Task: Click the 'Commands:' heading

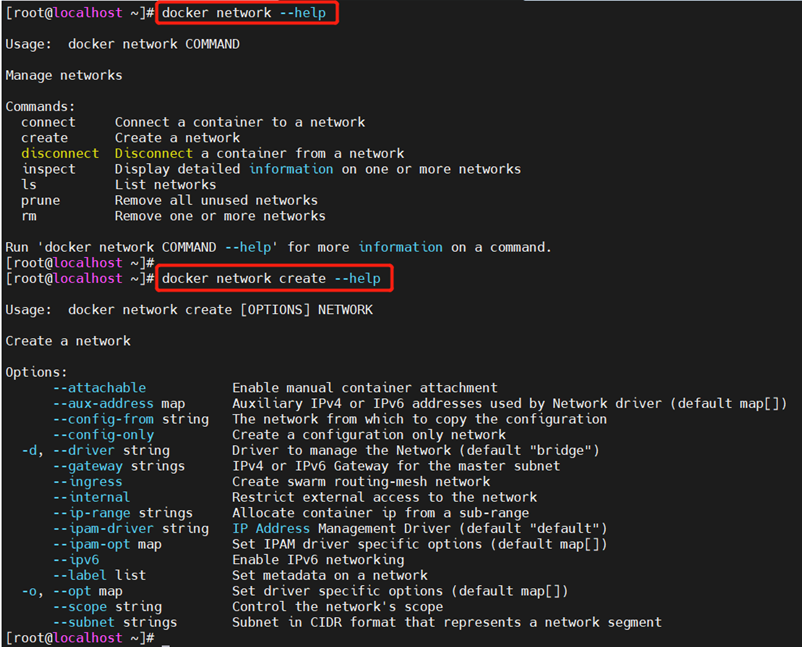Action: click(40, 106)
